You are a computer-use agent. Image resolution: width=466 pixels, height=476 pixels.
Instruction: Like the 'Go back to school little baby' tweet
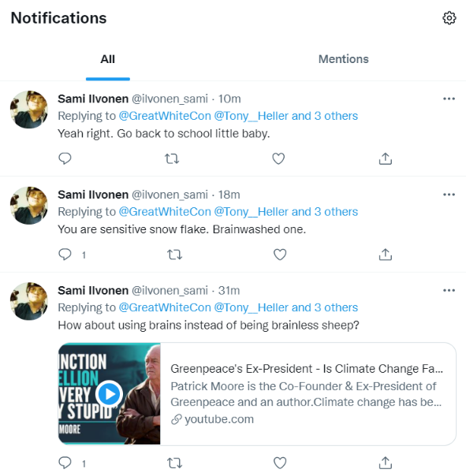click(278, 158)
